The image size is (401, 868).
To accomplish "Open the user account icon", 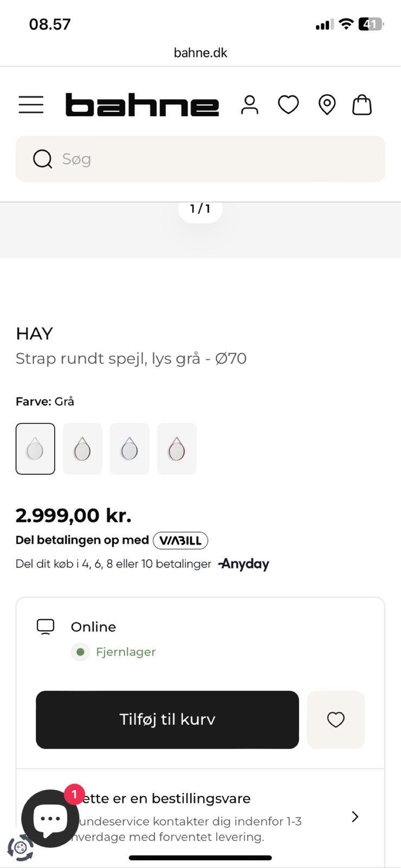I will (x=249, y=105).
